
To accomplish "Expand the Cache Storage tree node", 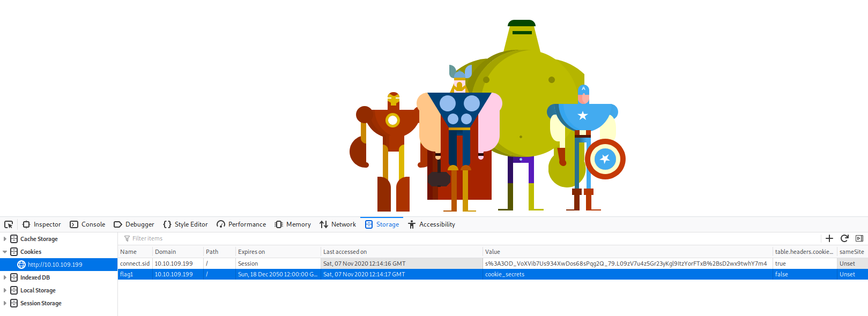I will pyautogui.click(x=5, y=239).
